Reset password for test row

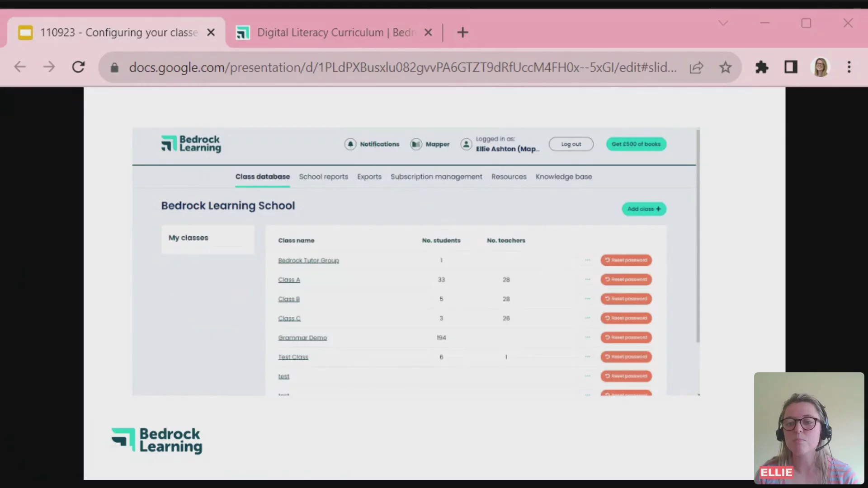(626, 376)
